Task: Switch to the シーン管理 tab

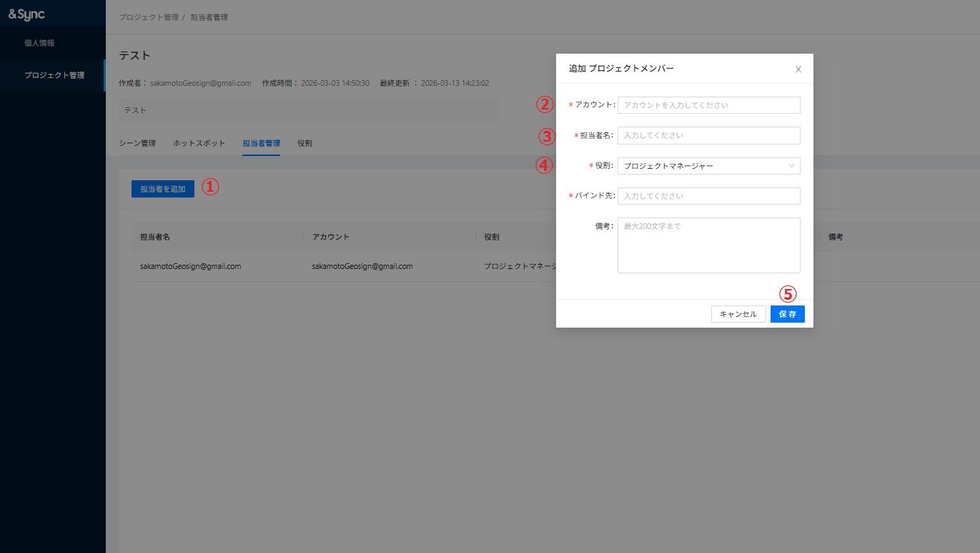Action: point(137,143)
